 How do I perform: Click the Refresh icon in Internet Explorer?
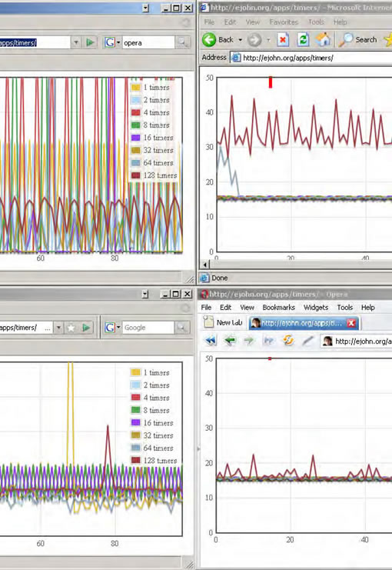pos(303,40)
